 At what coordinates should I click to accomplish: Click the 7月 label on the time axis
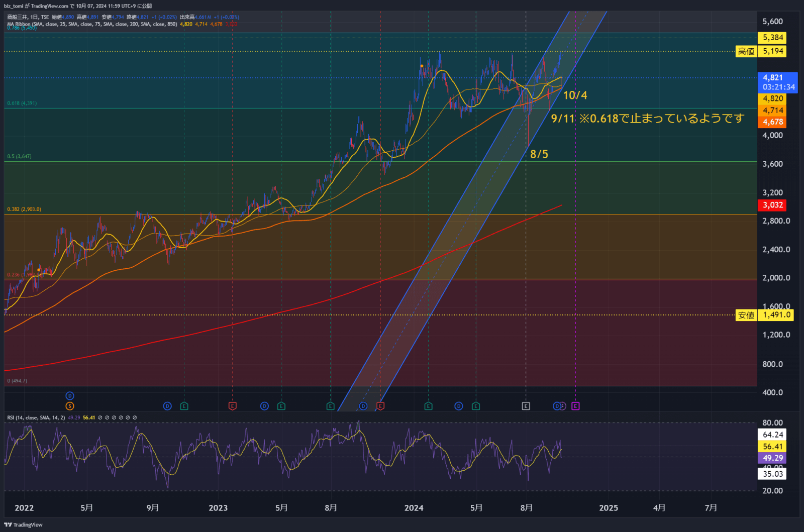pyautogui.click(x=711, y=508)
